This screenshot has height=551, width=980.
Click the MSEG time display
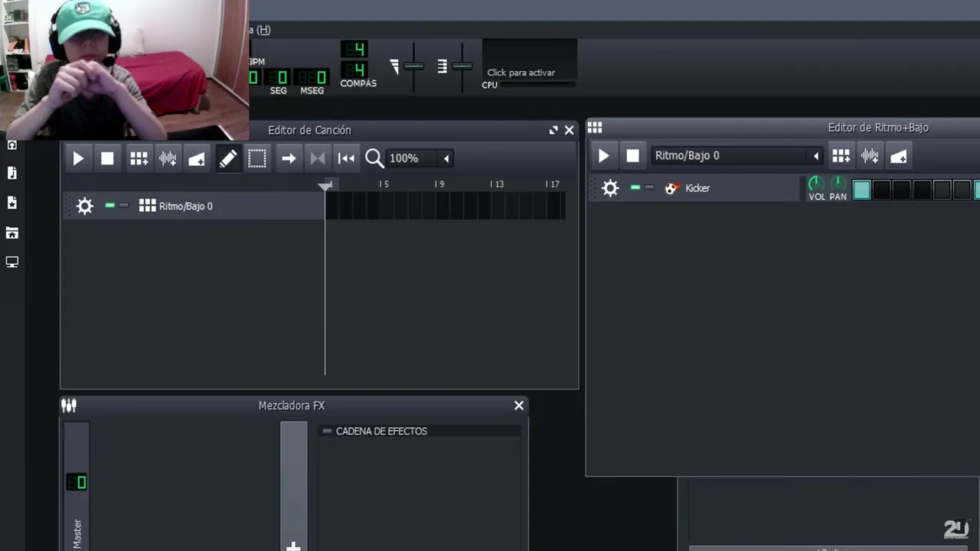312,77
